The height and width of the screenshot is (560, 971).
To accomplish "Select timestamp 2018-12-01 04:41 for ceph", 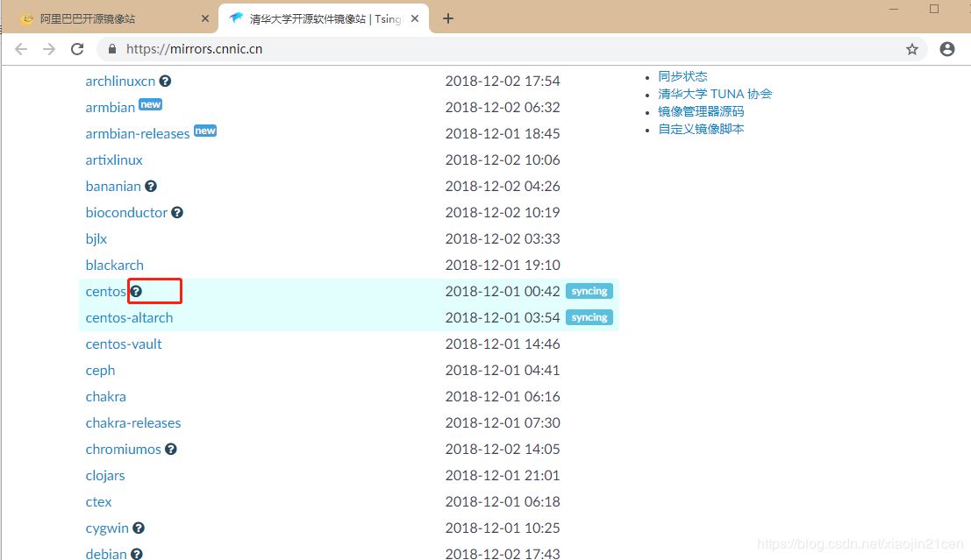I will coord(503,371).
